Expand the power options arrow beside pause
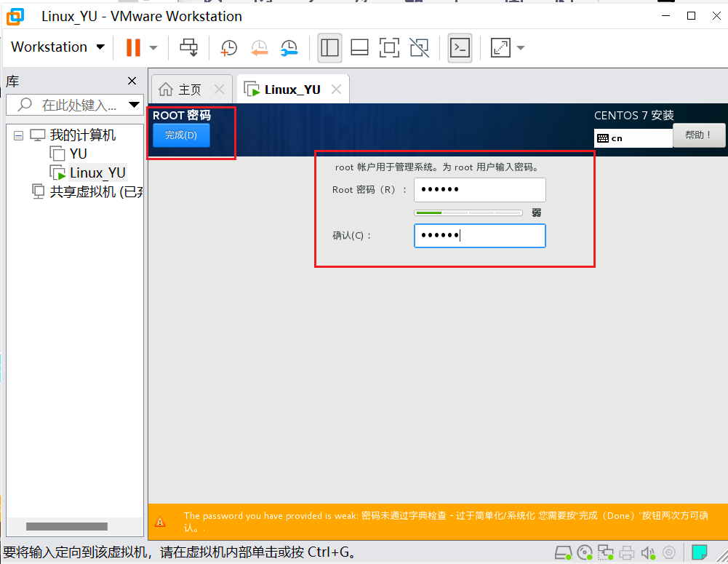The image size is (728, 564). point(153,47)
